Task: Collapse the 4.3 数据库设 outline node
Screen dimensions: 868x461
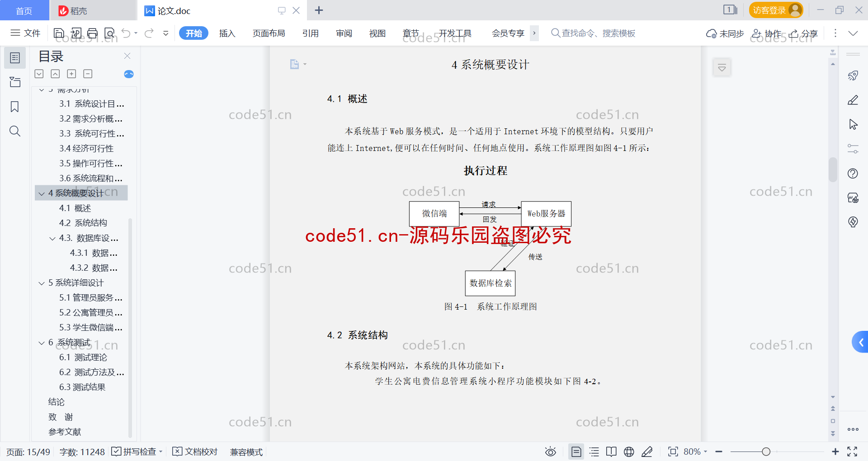Action: (52, 238)
